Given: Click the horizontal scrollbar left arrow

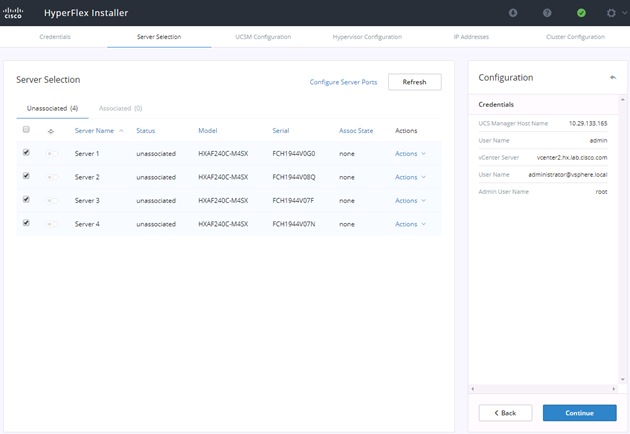Looking at the screenshot, I should (x=472, y=389).
